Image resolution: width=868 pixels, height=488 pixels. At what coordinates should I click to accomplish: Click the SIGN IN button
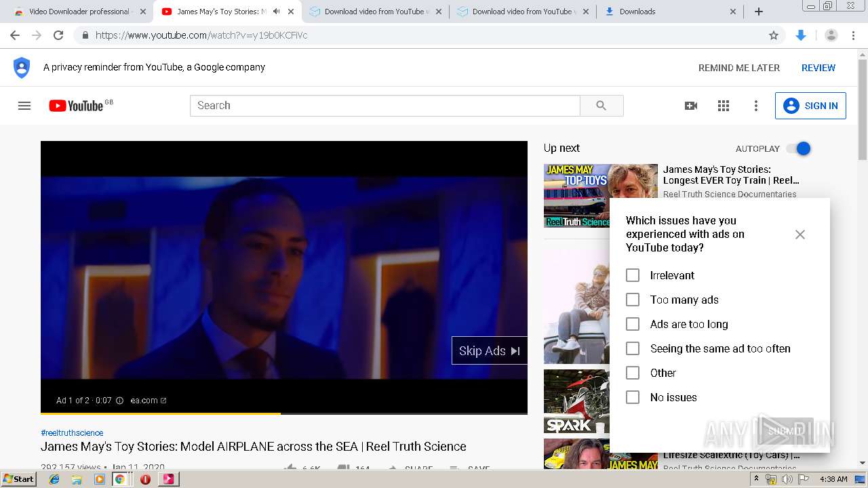[810, 106]
